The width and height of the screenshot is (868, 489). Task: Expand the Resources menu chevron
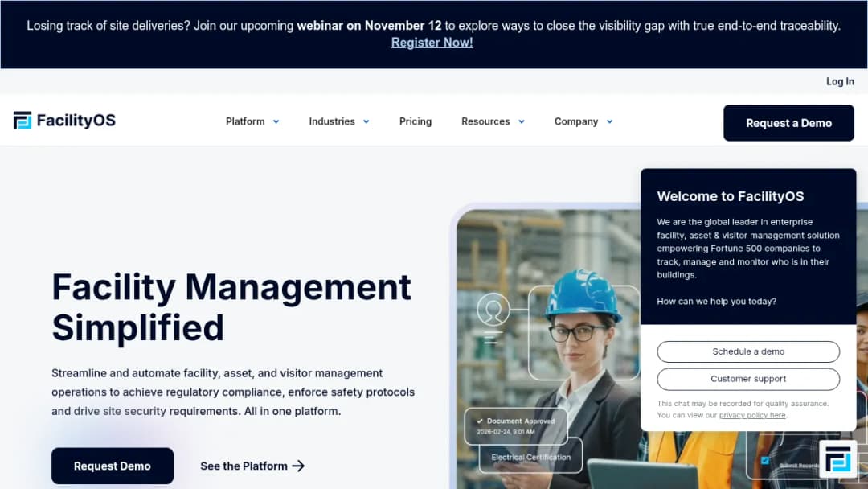click(x=522, y=121)
